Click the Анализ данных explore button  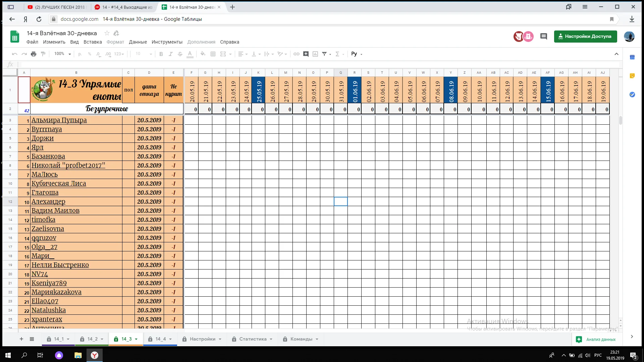pyautogui.click(x=597, y=340)
